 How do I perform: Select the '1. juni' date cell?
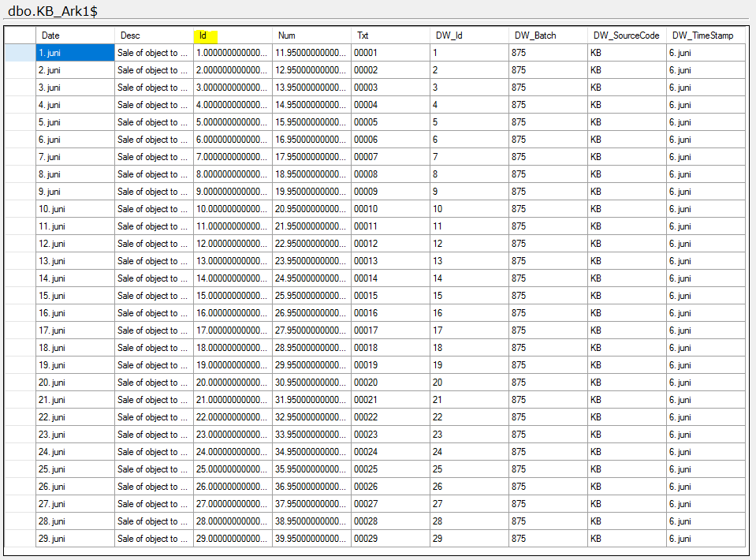tap(75, 53)
